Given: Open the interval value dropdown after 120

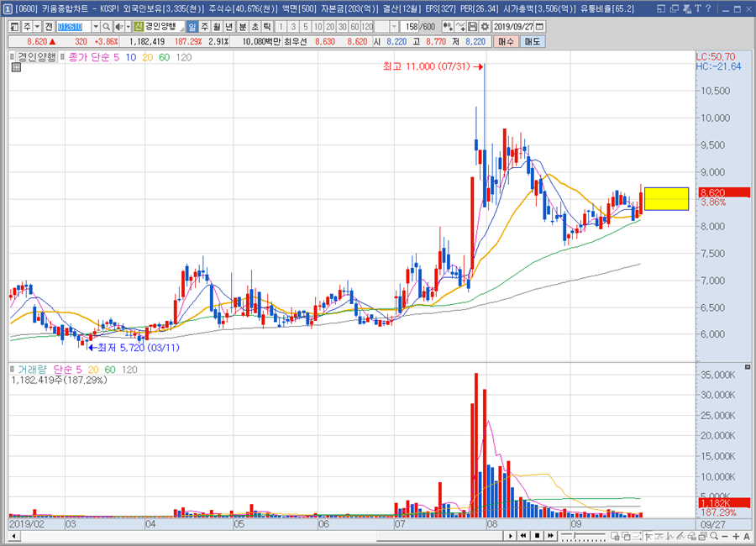Looking at the screenshot, I should (x=395, y=27).
